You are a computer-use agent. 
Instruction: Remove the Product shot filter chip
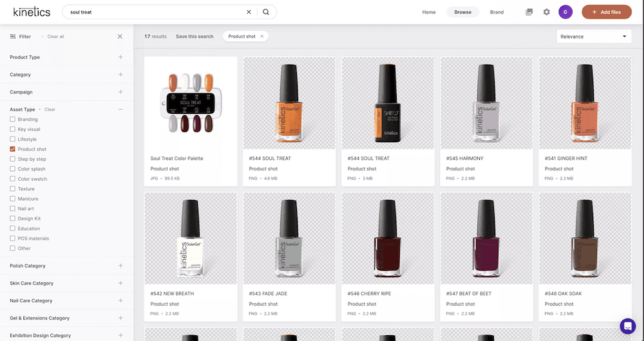(262, 37)
